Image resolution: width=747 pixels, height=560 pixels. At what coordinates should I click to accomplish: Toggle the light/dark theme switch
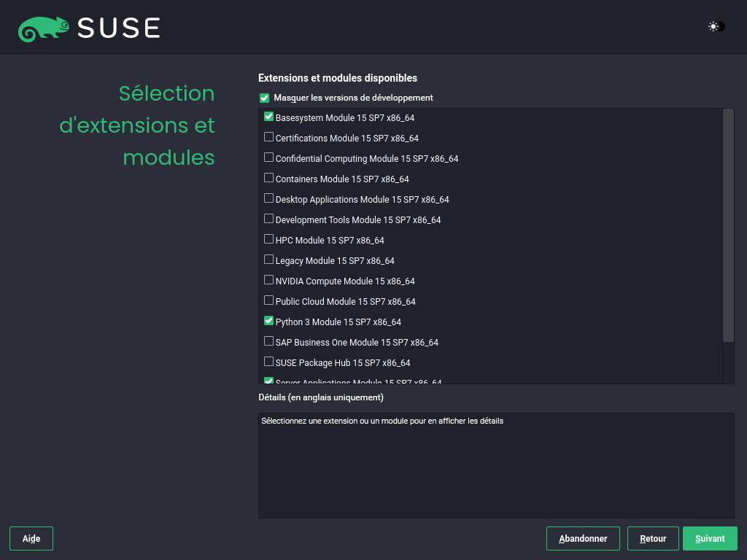coord(716,27)
